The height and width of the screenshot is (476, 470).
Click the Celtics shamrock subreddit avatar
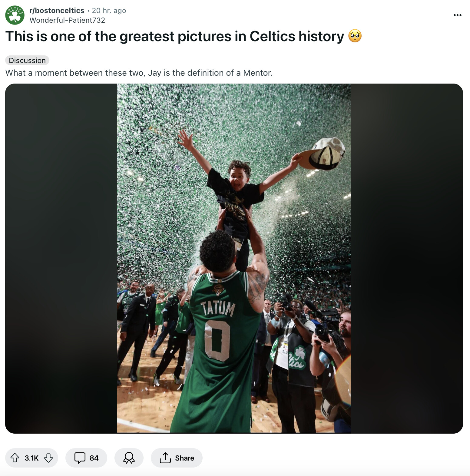(x=15, y=15)
